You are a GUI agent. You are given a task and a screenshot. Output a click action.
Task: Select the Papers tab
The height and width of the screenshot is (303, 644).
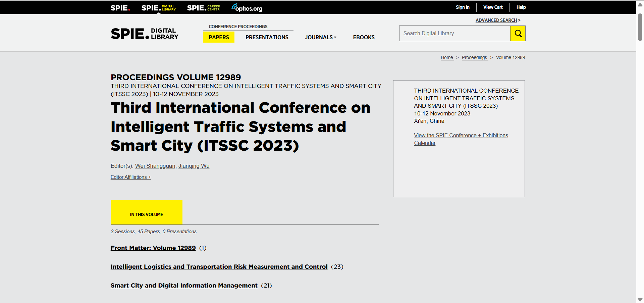[219, 37]
